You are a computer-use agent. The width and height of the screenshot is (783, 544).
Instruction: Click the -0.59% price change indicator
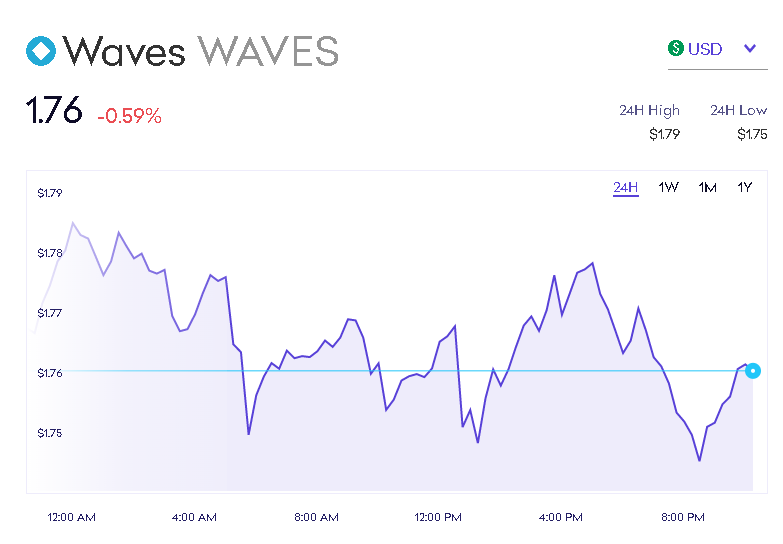129,116
